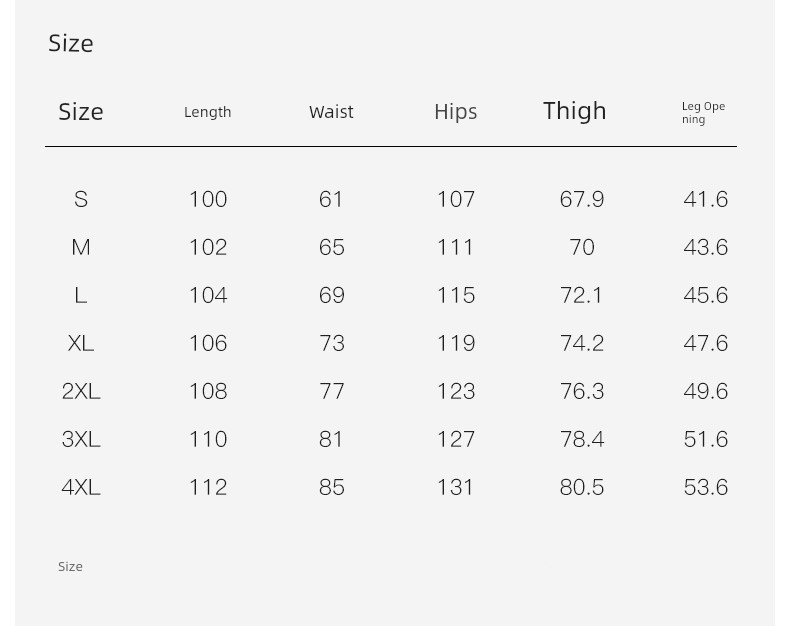The width and height of the screenshot is (790, 626).
Task: Select the S size row label
Action: pos(81,199)
